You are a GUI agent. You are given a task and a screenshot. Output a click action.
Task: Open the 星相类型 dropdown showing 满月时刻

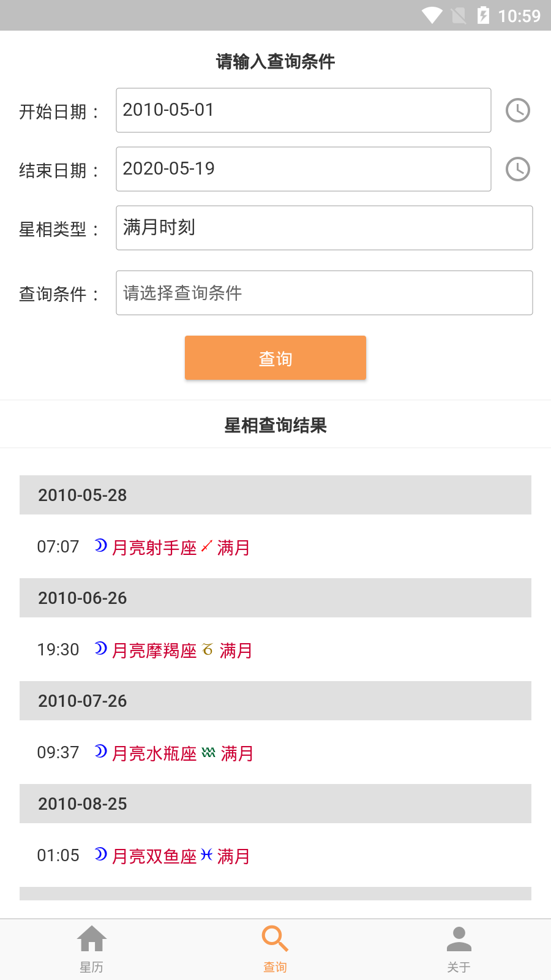[324, 228]
